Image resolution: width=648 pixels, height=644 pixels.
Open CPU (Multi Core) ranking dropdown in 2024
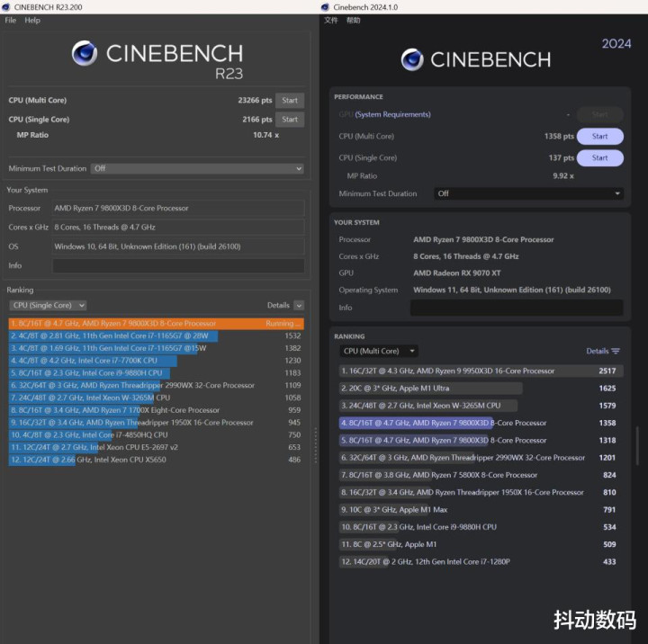(x=379, y=351)
